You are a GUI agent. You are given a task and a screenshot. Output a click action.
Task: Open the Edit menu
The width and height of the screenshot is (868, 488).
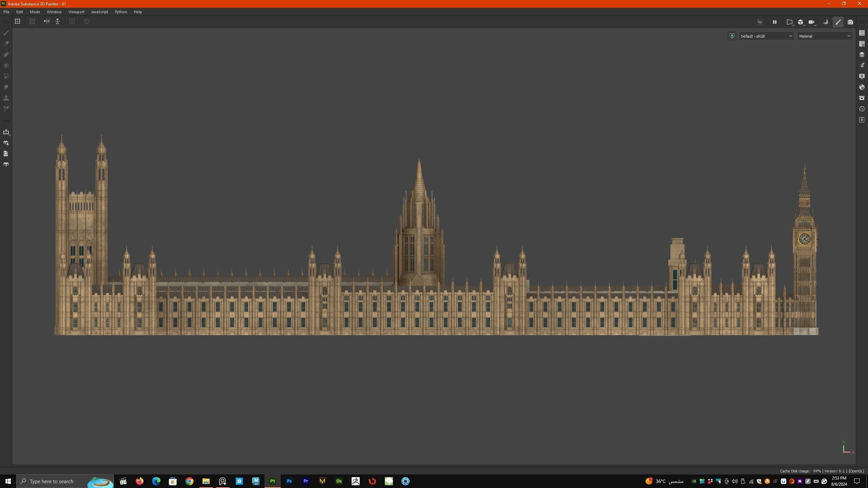[x=20, y=12]
